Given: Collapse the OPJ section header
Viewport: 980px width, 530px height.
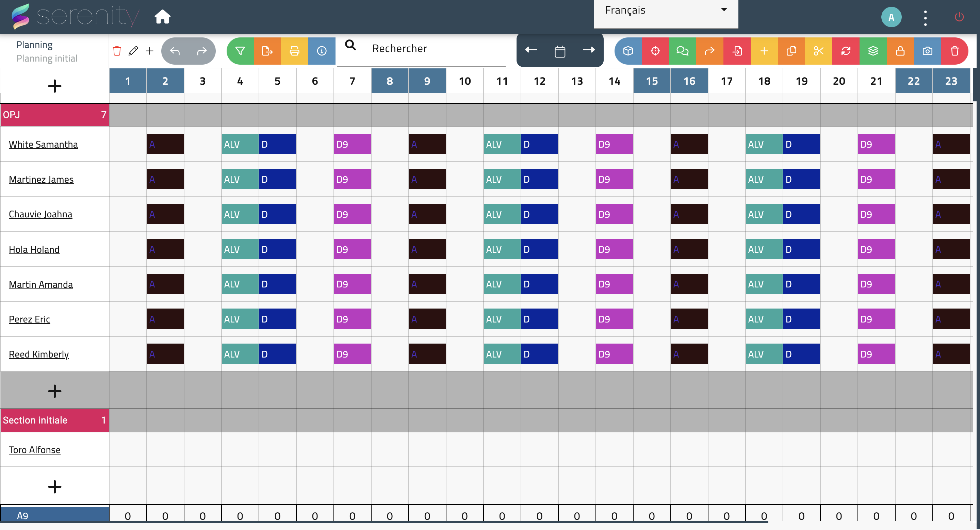Looking at the screenshot, I should [x=54, y=115].
